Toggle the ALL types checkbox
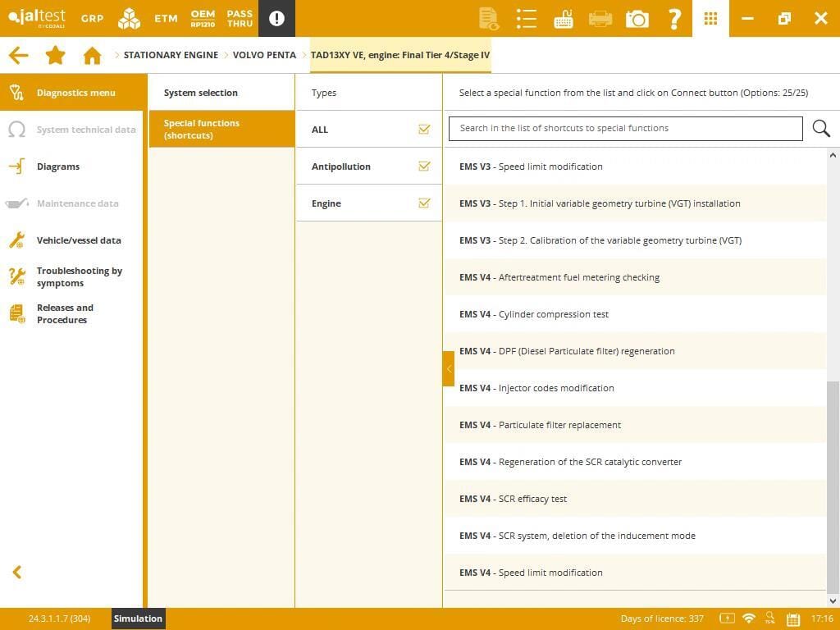Viewport: 840px width, 630px height. click(x=424, y=130)
